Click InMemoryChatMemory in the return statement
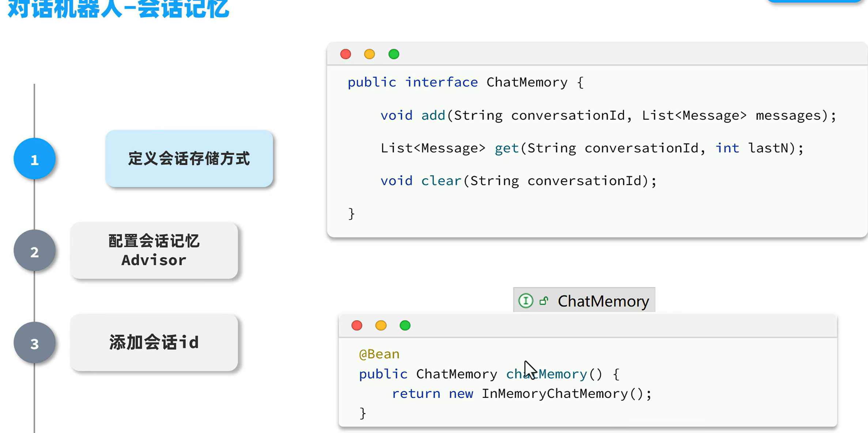 coord(554,394)
